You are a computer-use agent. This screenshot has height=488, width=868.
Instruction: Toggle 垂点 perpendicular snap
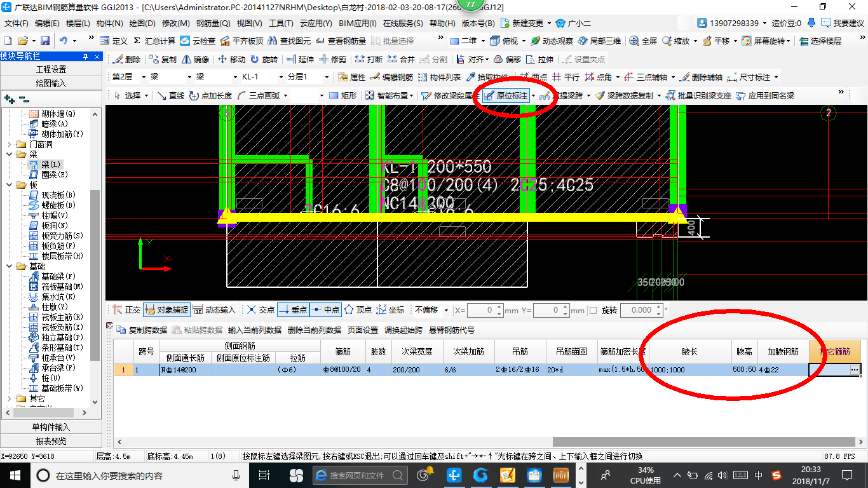pos(293,310)
